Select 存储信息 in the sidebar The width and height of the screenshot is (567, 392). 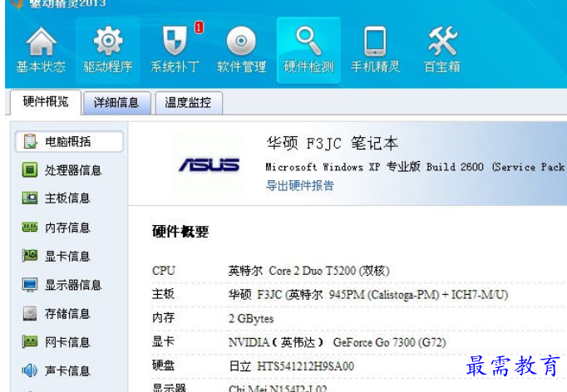67,314
